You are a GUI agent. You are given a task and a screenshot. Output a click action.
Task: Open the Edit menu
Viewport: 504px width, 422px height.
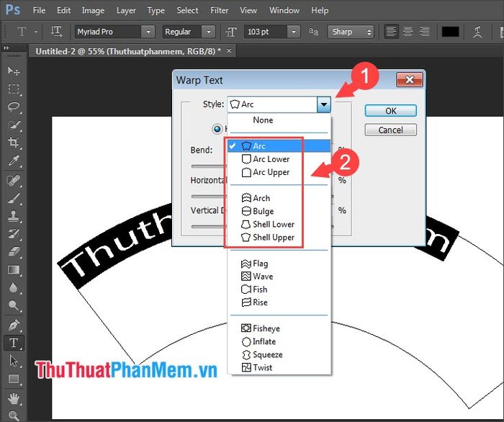coord(63,10)
